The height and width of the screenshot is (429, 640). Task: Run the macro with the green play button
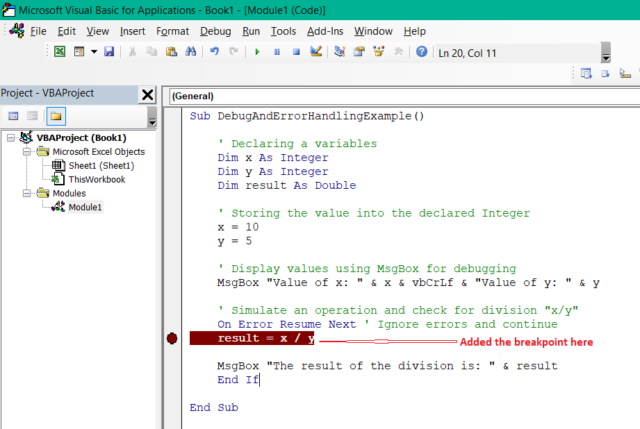257,51
